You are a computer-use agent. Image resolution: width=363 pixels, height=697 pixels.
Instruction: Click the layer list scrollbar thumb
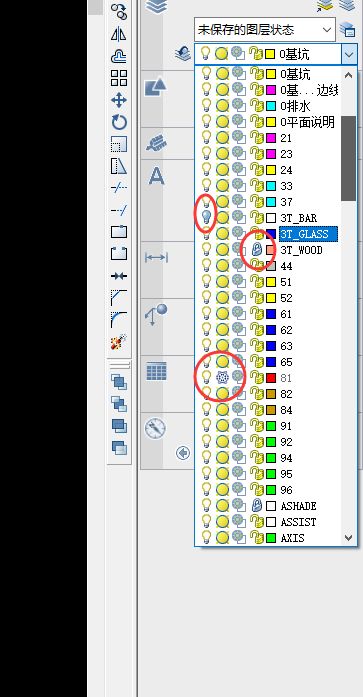coord(349,158)
